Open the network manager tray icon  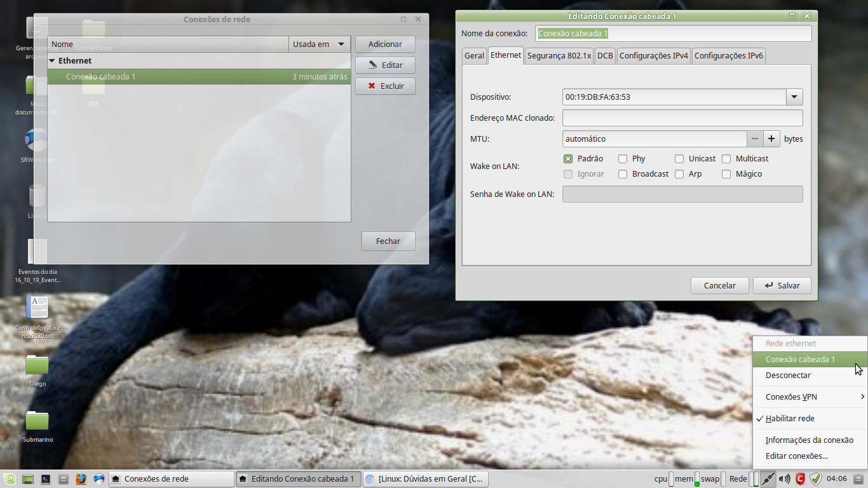pos(768,479)
